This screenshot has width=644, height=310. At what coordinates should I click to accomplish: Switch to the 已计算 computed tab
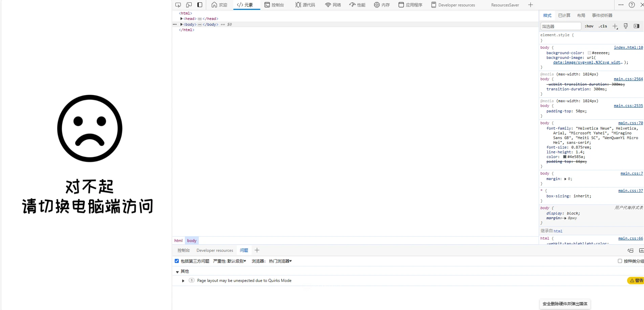pyautogui.click(x=564, y=15)
